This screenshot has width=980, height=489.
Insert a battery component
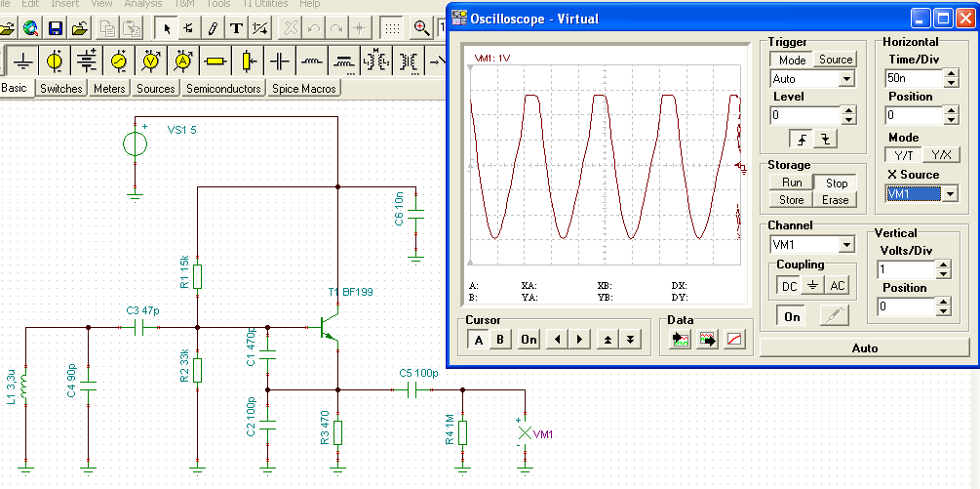point(86,61)
